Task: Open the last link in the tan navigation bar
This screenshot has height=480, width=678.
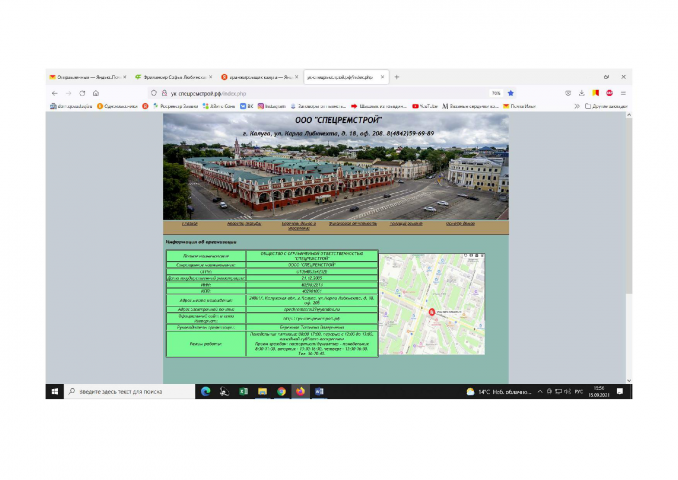Action: [460, 224]
